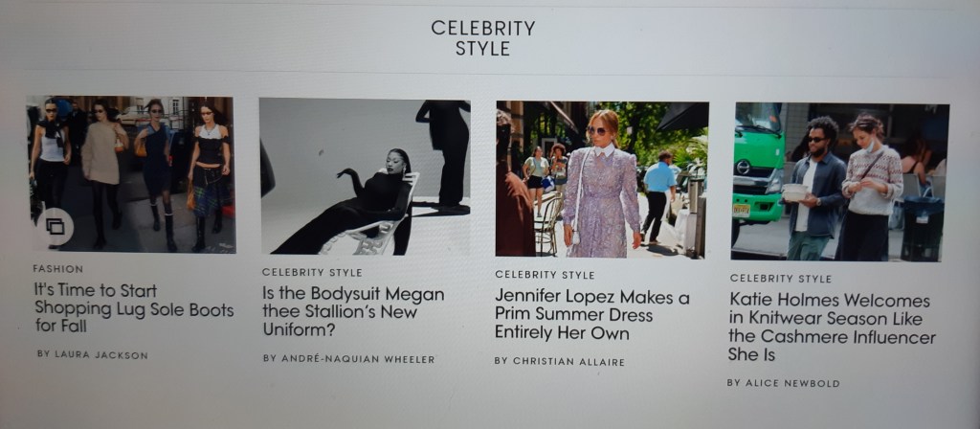Click the gallery icon on boots photo
Screen dimensions: 980x429
[55, 226]
